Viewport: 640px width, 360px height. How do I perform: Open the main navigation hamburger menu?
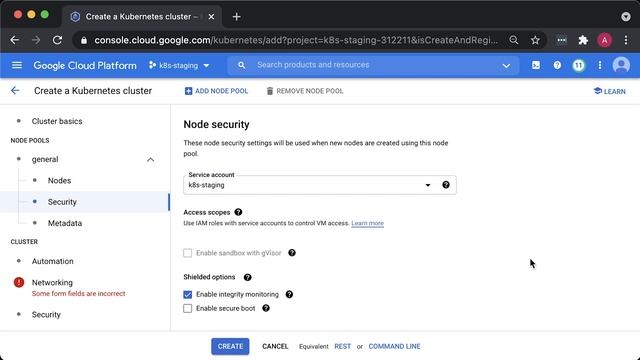[17, 65]
